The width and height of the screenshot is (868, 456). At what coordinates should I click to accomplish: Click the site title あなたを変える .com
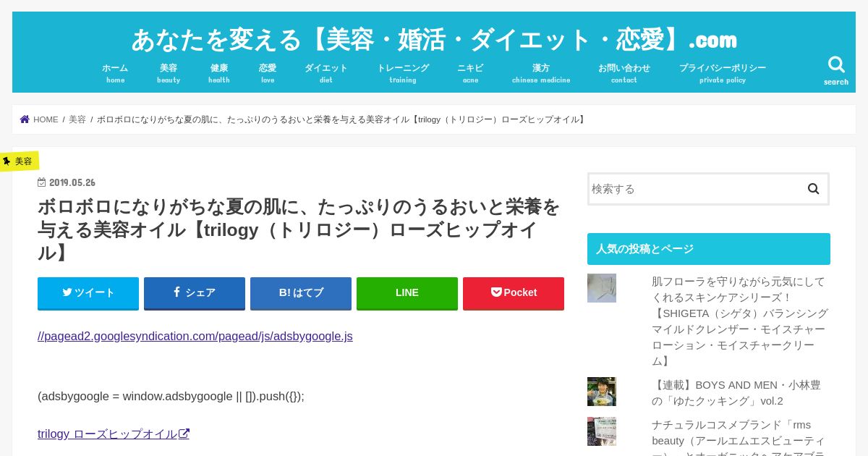tap(434, 39)
